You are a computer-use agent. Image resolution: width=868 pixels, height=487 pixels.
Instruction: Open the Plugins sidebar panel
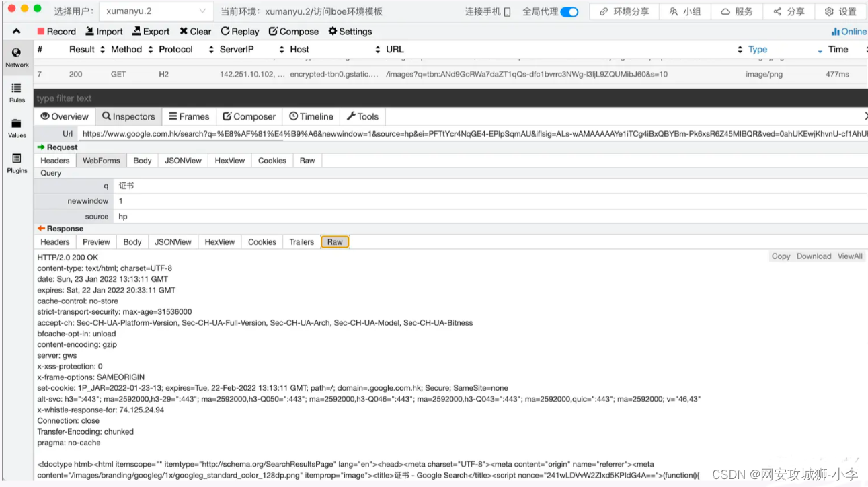(x=17, y=163)
